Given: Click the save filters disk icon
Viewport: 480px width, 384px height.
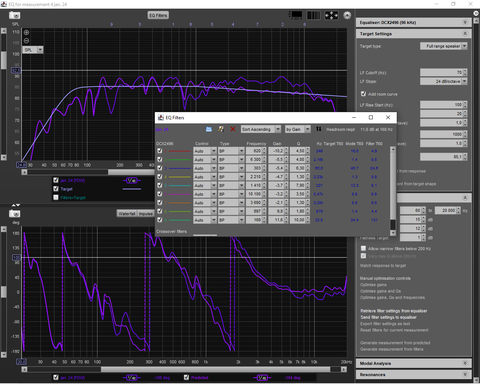Looking at the screenshot, I should point(209,129).
